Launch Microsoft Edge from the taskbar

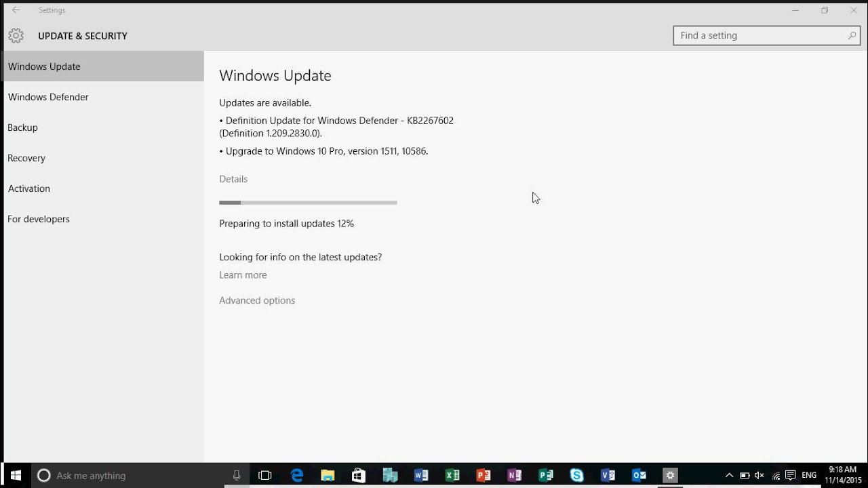(x=297, y=476)
